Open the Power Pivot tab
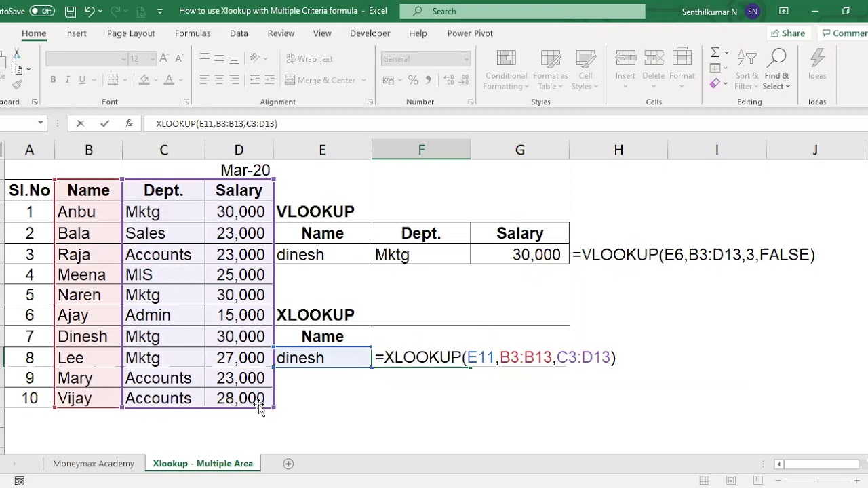 pos(470,33)
